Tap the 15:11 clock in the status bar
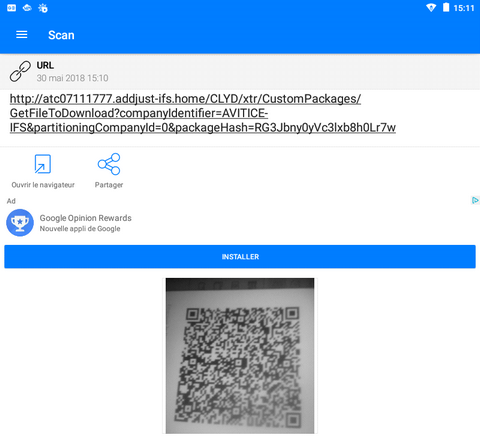The height and width of the screenshot is (440, 480). click(x=464, y=8)
